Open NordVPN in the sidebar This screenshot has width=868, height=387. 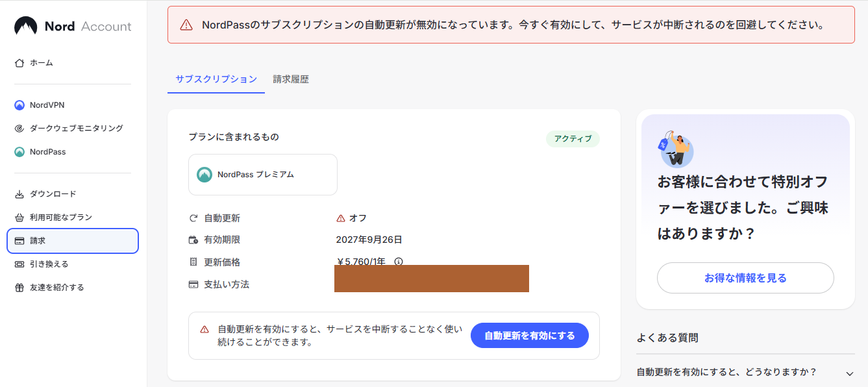point(73,105)
